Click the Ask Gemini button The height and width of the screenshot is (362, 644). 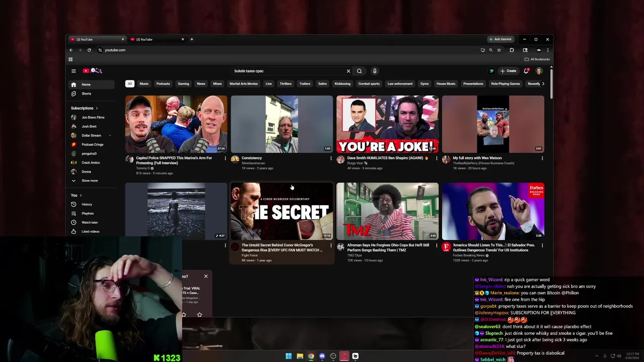coord(500,39)
